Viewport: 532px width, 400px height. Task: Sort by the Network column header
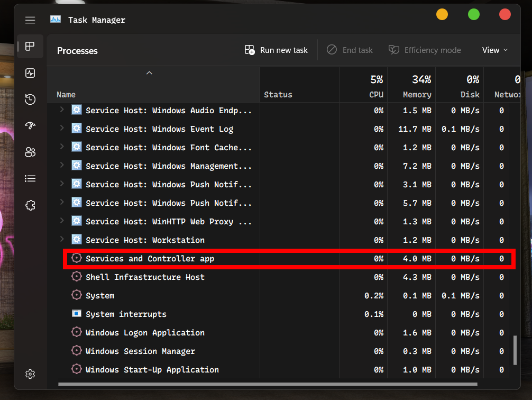click(502, 85)
